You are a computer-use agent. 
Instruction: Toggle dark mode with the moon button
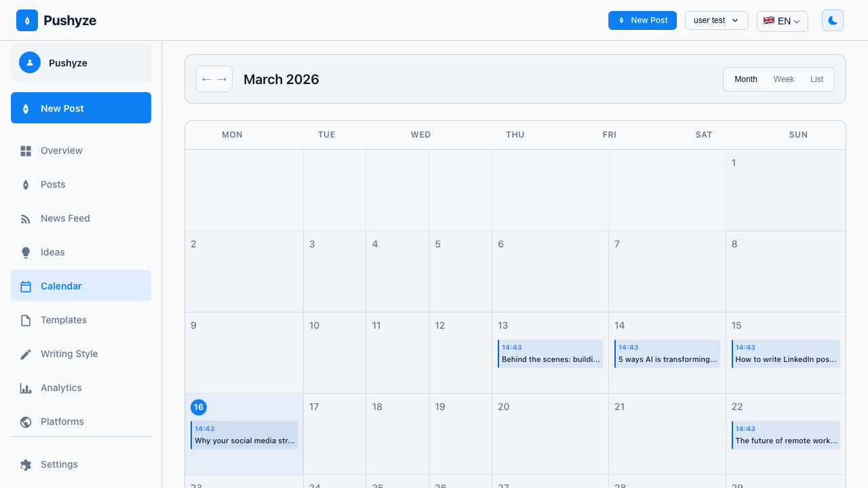(832, 20)
